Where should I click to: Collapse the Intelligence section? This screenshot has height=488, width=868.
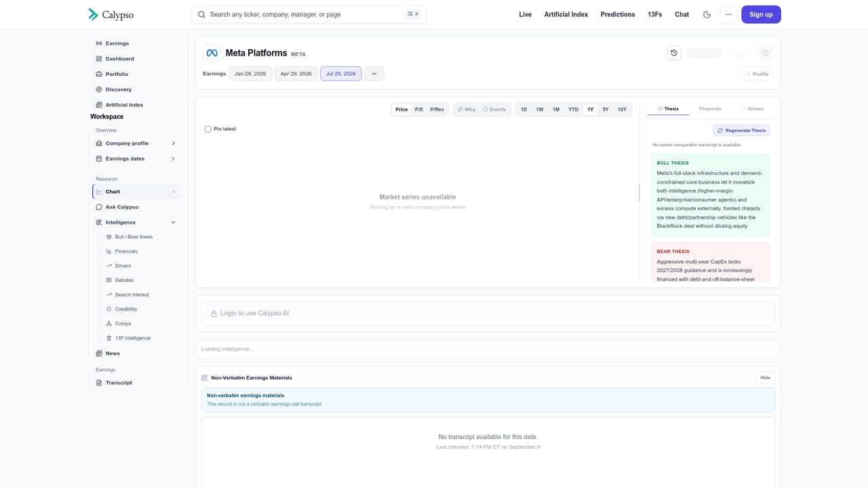pos(174,222)
